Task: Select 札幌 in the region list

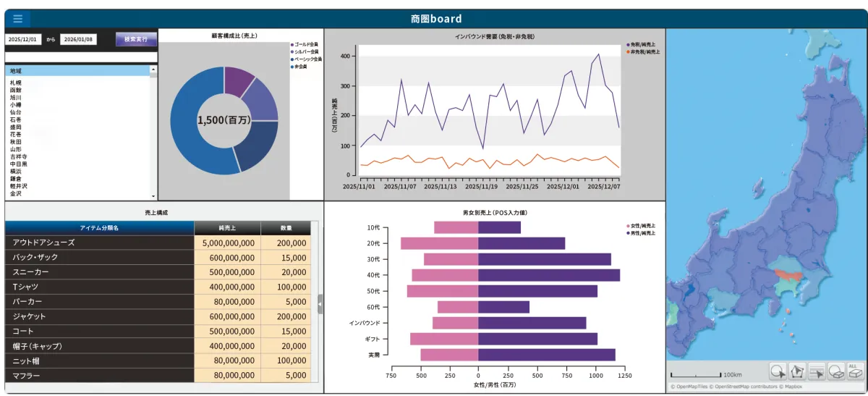Action: tap(16, 83)
